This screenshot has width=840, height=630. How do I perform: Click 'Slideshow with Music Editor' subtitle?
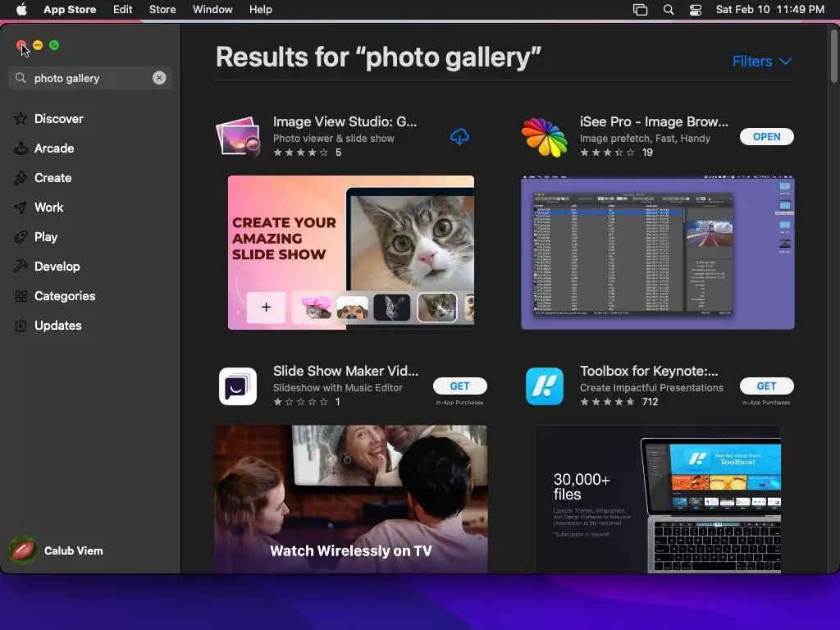click(338, 387)
